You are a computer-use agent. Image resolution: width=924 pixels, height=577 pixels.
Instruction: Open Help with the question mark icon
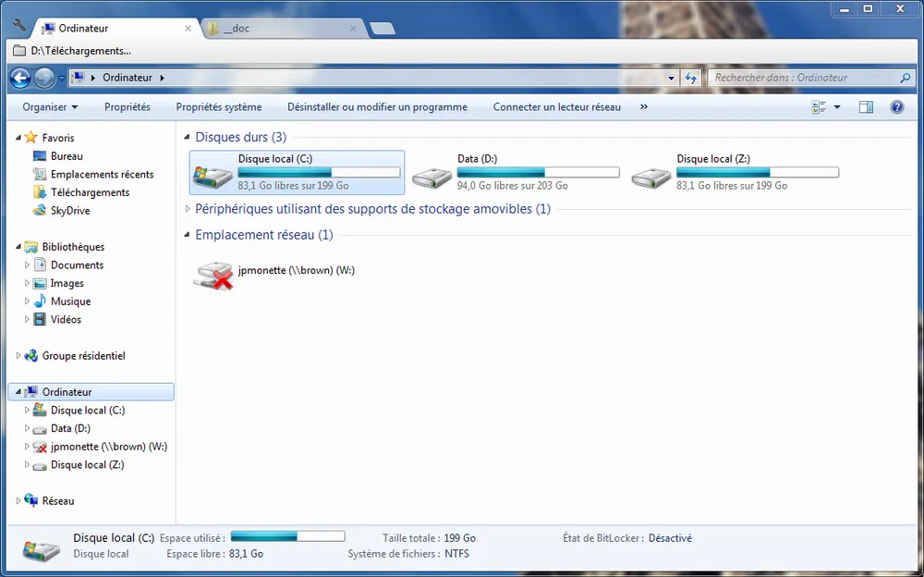pyautogui.click(x=897, y=106)
